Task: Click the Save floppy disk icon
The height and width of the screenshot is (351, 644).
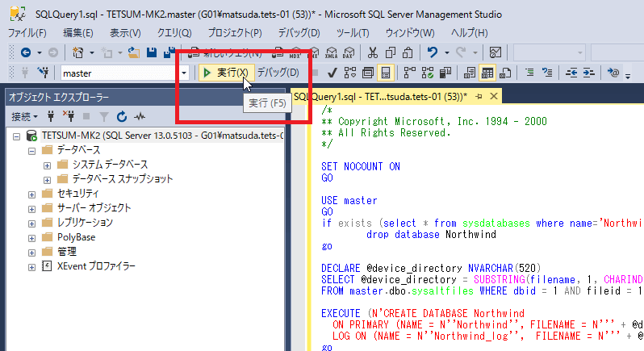Action: (150, 52)
